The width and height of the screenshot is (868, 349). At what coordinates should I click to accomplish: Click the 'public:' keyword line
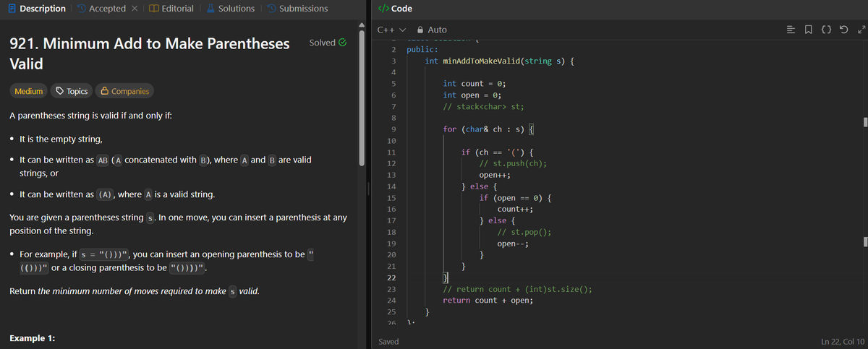pyautogui.click(x=422, y=50)
